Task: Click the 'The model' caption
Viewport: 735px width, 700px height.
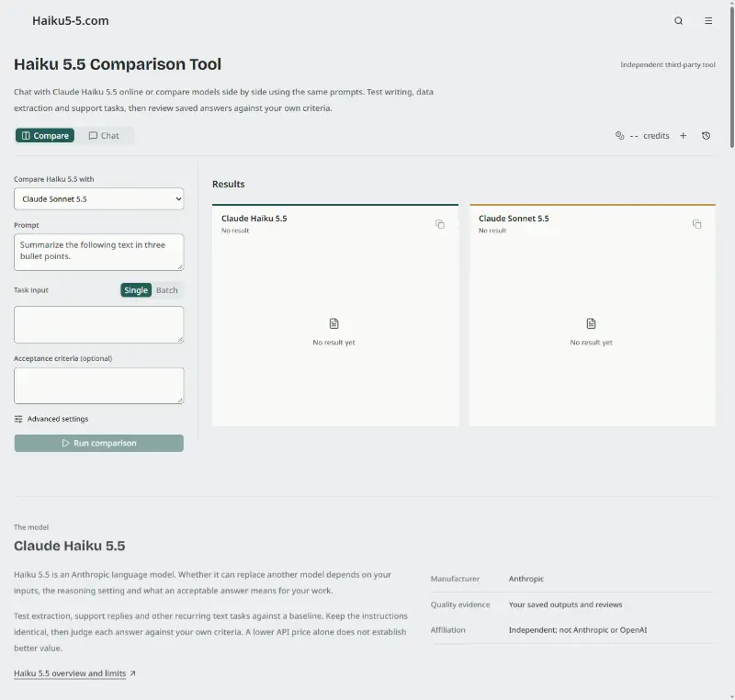Action: (x=31, y=527)
